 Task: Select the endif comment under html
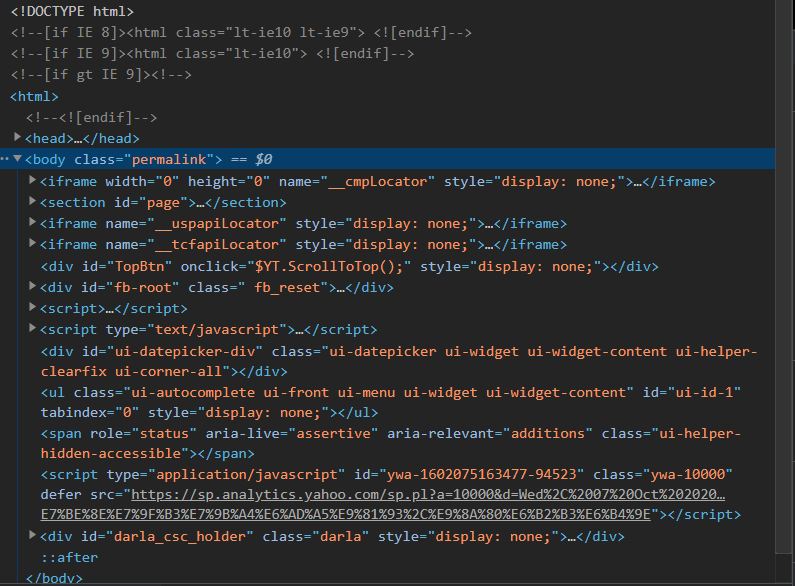(92, 118)
